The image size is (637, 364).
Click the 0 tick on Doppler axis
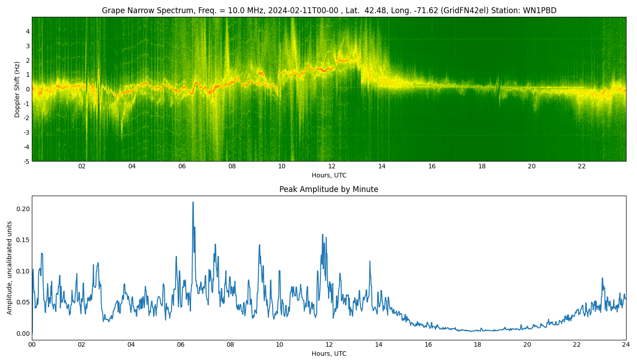(28, 89)
